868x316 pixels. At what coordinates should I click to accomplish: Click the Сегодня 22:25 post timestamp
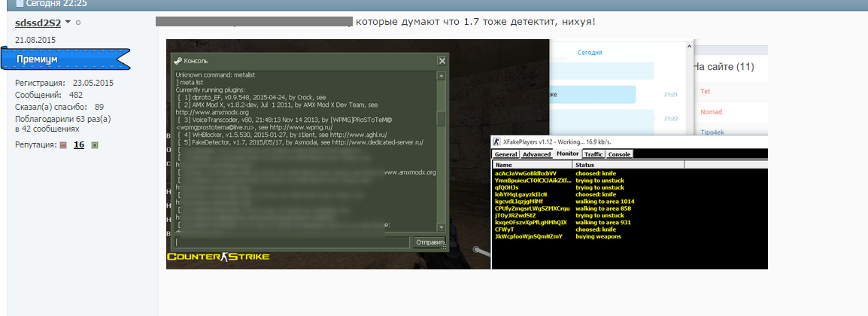56,3
